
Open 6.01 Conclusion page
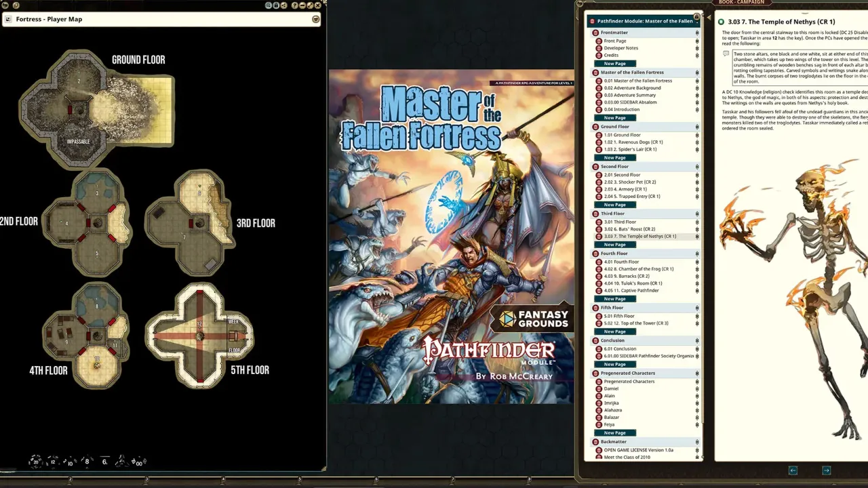click(620, 349)
